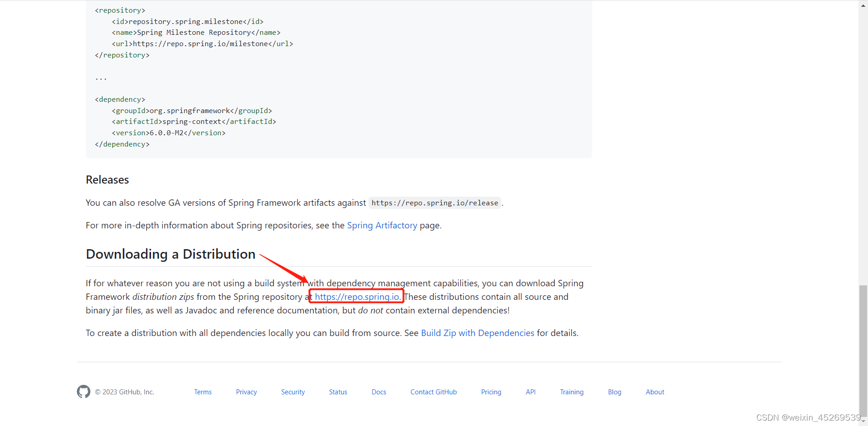
Task: Click the Spring Milestone Repository name line
Action: [x=196, y=33]
